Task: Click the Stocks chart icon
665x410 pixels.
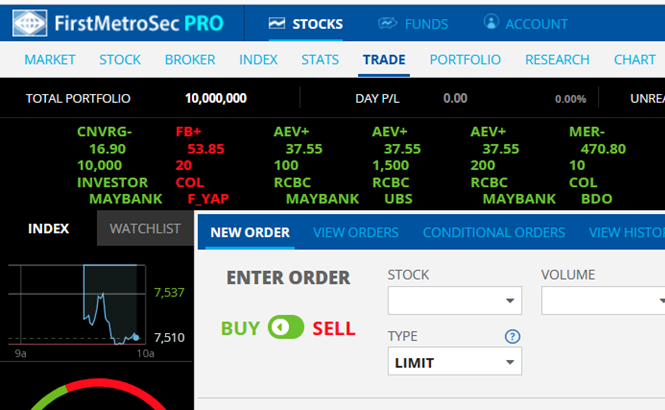Action: coord(277,23)
